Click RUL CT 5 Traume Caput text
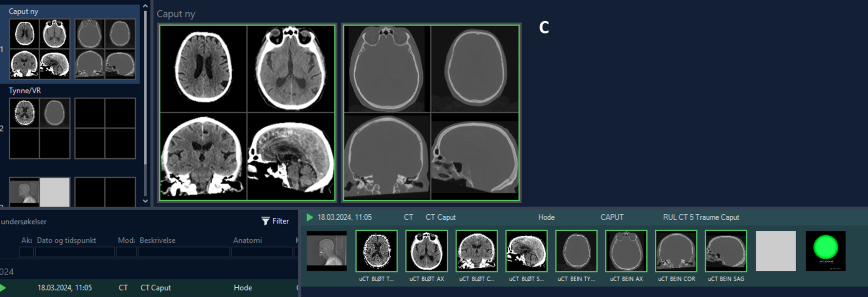Viewport: 868px width, 297px height. point(701,217)
